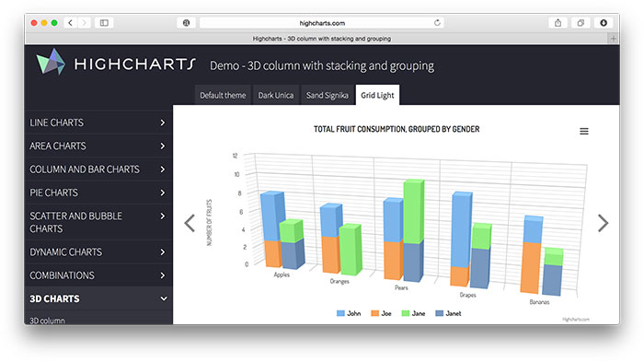This screenshot has width=644, height=362.
Task: Show all tabs overview icon
Action: [581, 23]
